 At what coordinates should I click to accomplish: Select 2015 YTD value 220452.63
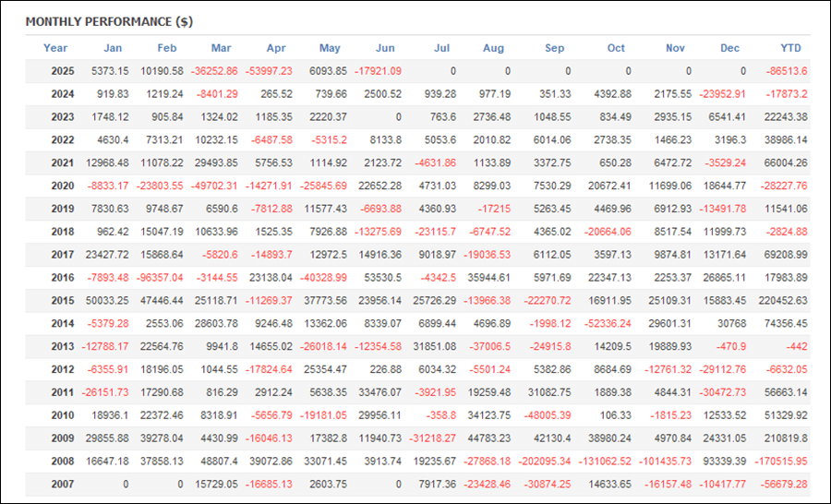coord(783,301)
